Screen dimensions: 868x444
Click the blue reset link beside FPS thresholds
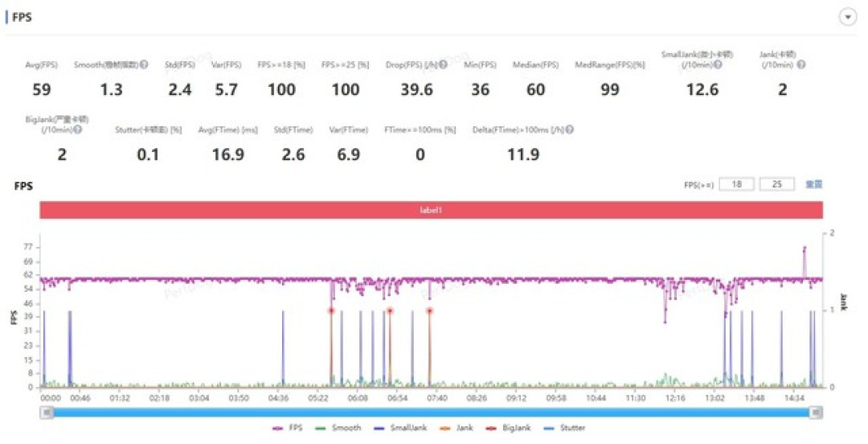coord(813,184)
